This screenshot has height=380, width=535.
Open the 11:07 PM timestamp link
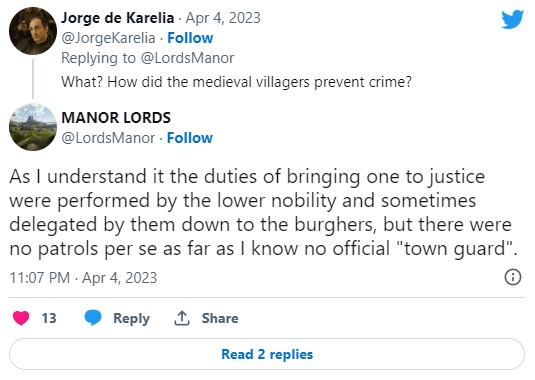[83, 278]
